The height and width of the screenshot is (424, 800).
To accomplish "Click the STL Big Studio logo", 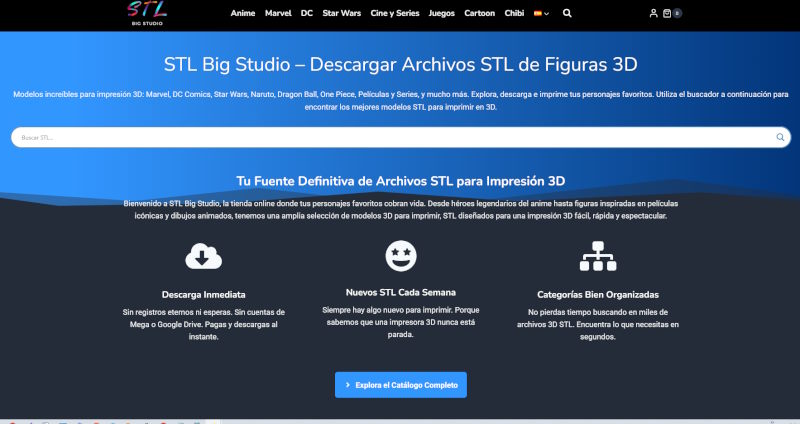I will [147, 13].
